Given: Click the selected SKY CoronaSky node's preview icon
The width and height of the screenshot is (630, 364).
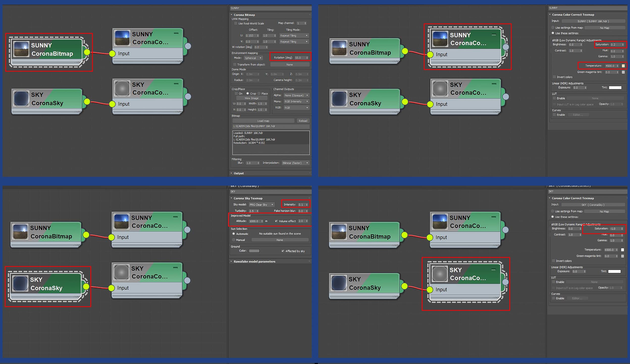Looking at the screenshot, I should point(20,283).
